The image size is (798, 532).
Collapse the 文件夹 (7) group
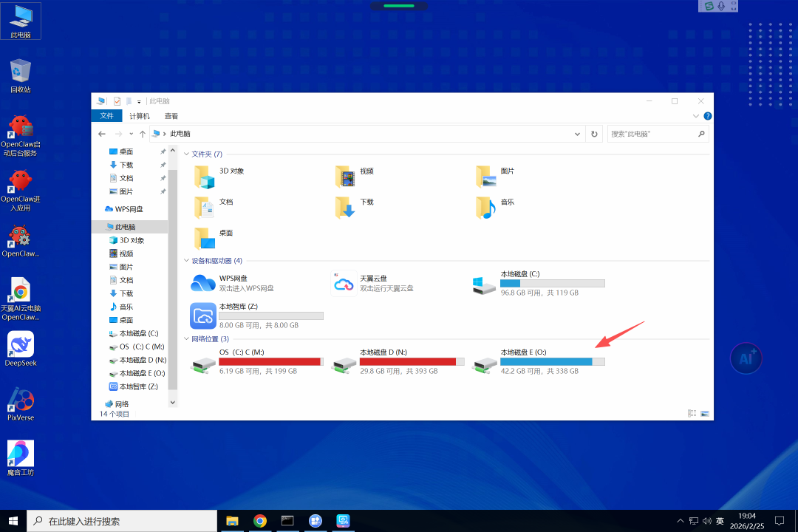187,154
